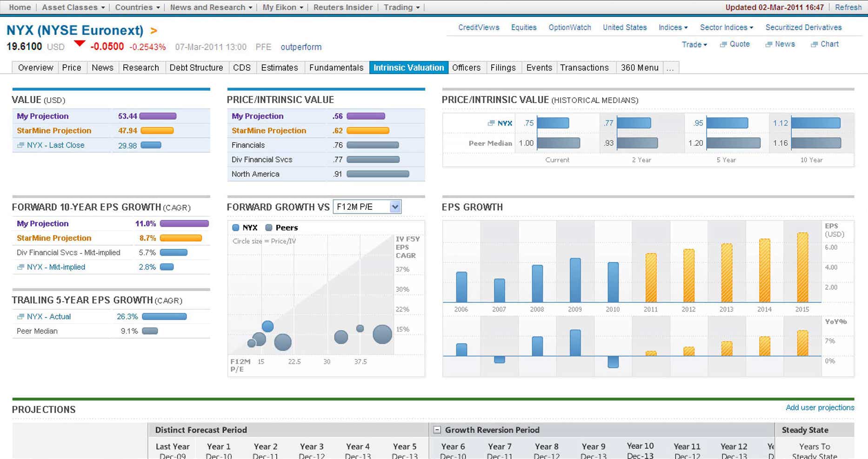Open the OptionWatch link
Viewport: 868px width, 459px height.
(x=570, y=27)
